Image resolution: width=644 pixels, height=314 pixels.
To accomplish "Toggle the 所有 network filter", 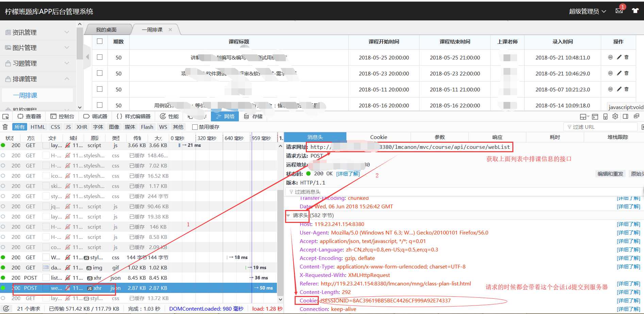I will click(19, 127).
